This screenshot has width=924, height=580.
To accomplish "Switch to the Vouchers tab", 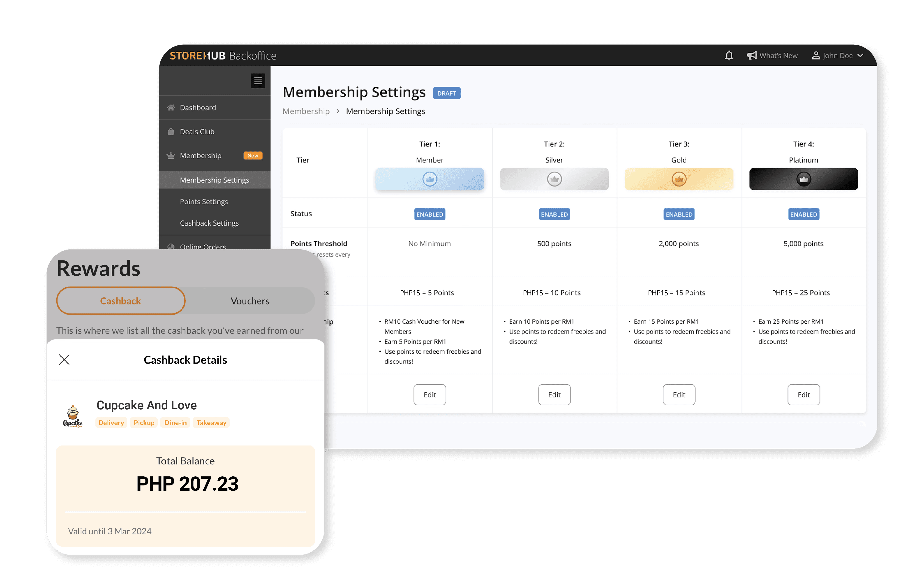I will point(250,301).
